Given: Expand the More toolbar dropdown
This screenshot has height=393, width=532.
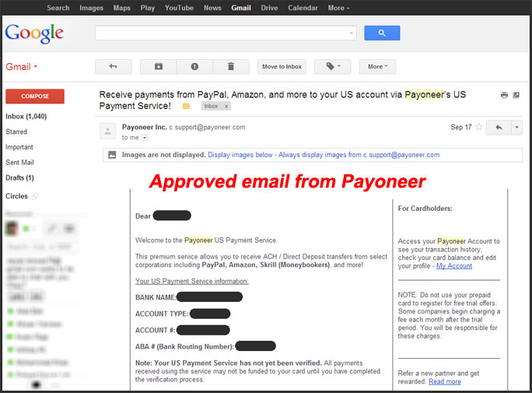Looking at the screenshot, I should tap(377, 66).
